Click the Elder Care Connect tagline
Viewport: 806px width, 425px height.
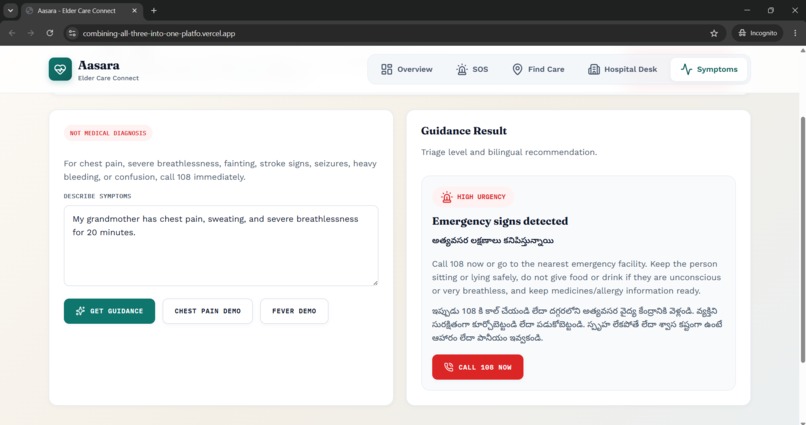tap(108, 78)
